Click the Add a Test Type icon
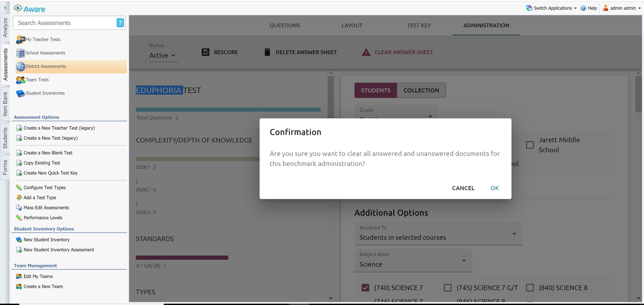This screenshot has width=644, height=305. click(x=19, y=197)
